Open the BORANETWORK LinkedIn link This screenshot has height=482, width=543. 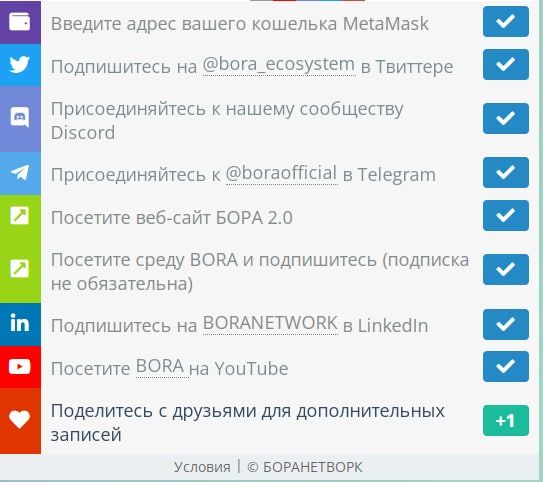[x=270, y=324]
